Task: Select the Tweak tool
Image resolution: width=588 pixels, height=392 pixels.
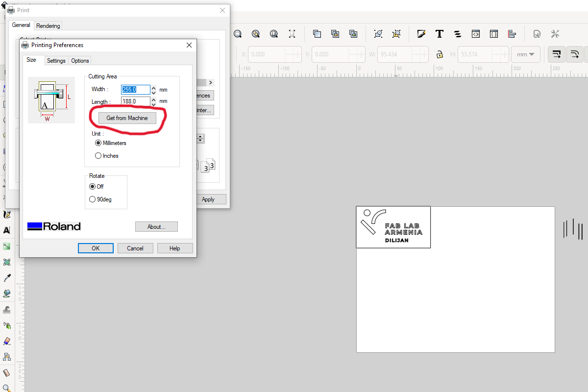Action: coord(7,309)
